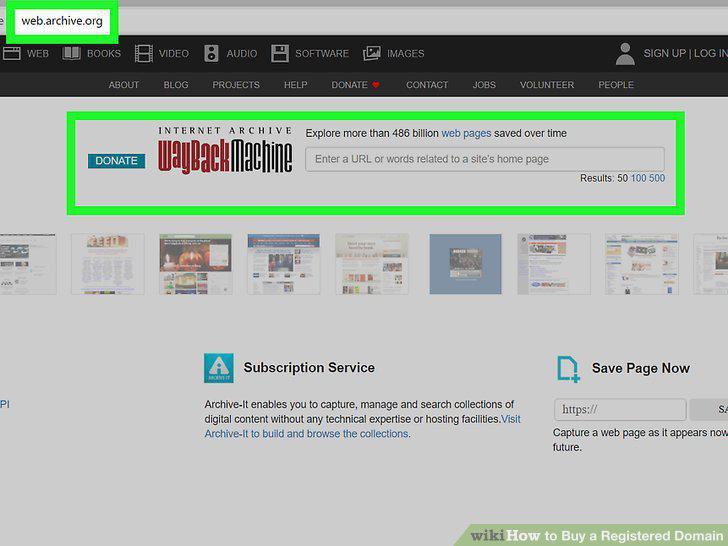
Task: Open the ABOUT menu item
Action: (124, 85)
